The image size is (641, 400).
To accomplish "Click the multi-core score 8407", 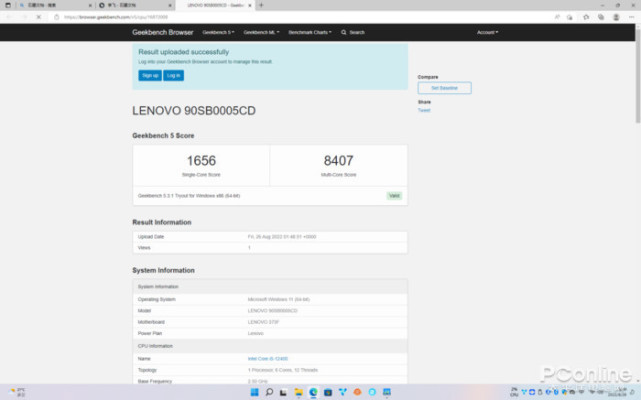I will [338, 161].
